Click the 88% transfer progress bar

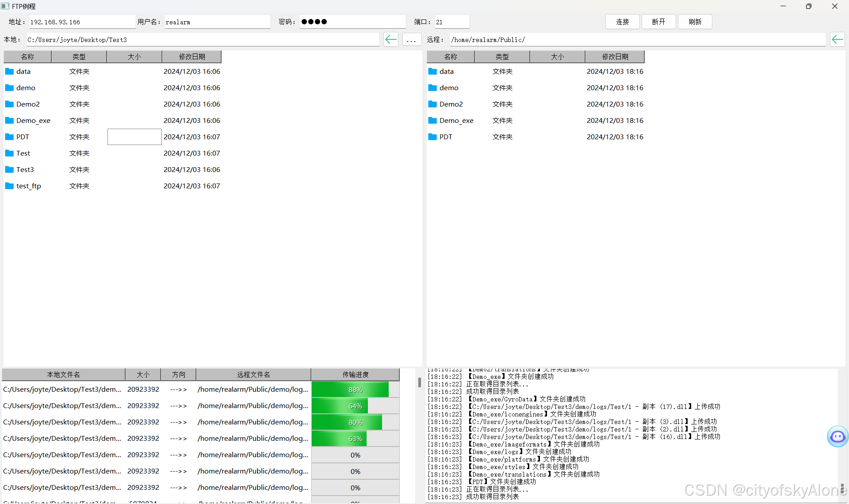tap(355, 389)
